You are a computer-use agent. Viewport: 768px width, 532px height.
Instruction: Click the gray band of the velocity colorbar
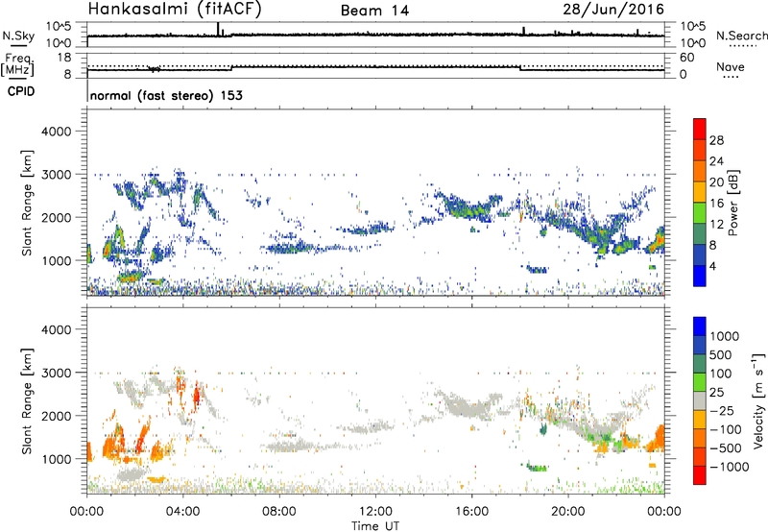click(700, 400)
